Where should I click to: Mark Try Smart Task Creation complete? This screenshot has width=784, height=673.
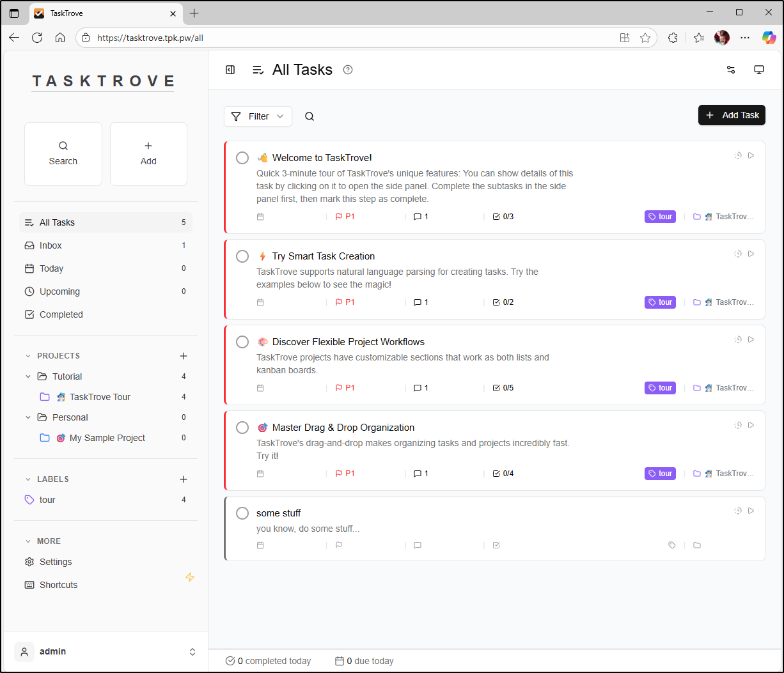pos(242,256)
